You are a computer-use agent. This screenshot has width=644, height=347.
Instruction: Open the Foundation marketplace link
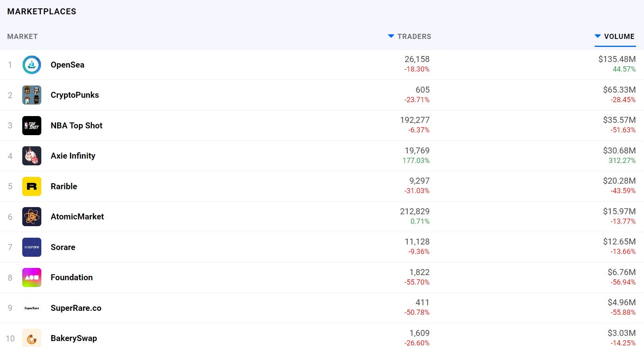[x=72, y=277]
